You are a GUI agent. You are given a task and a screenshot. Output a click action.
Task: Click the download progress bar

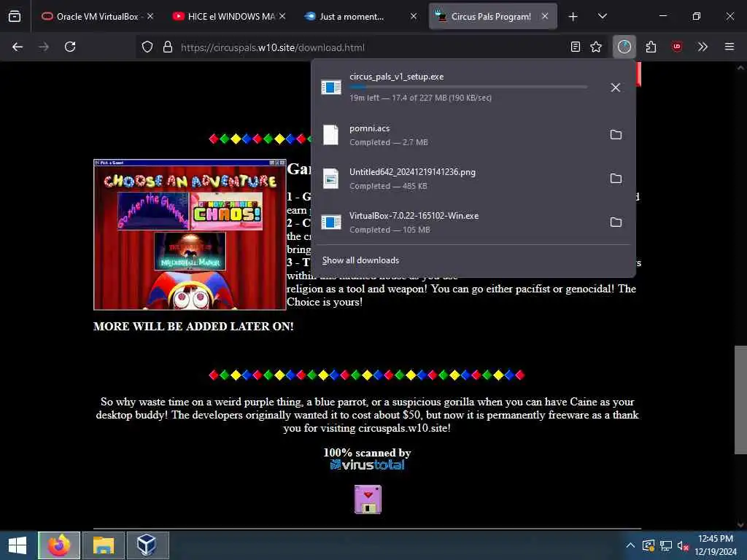(468, 87)
